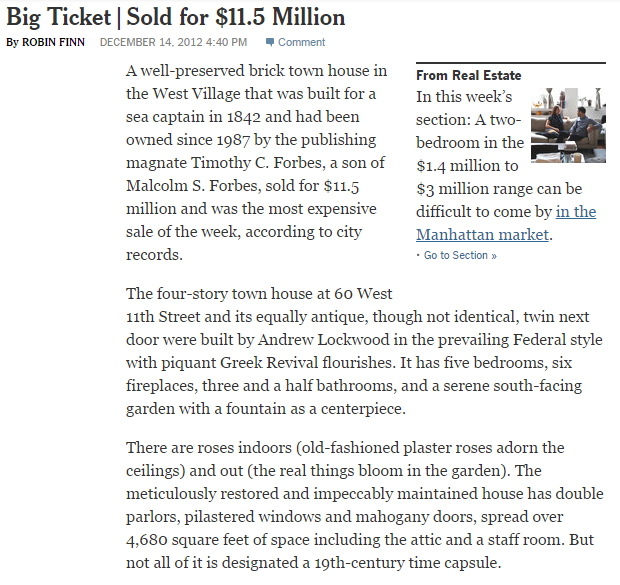Click the "From Real Estate" sidebar heading
620x585 pixels.
[x=469, y=76]
